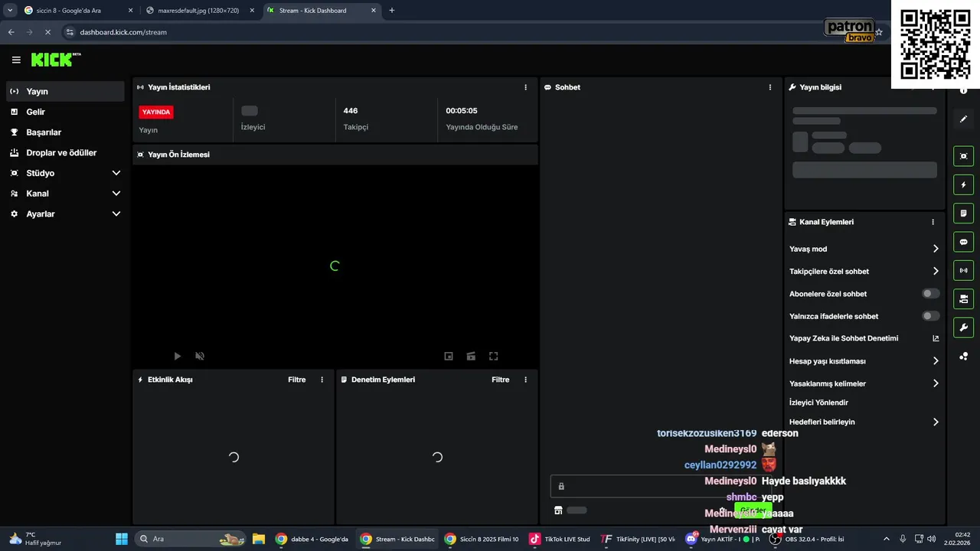
Task: Toggle Abonelere özel sohbet switch
Action: [930, 294]
